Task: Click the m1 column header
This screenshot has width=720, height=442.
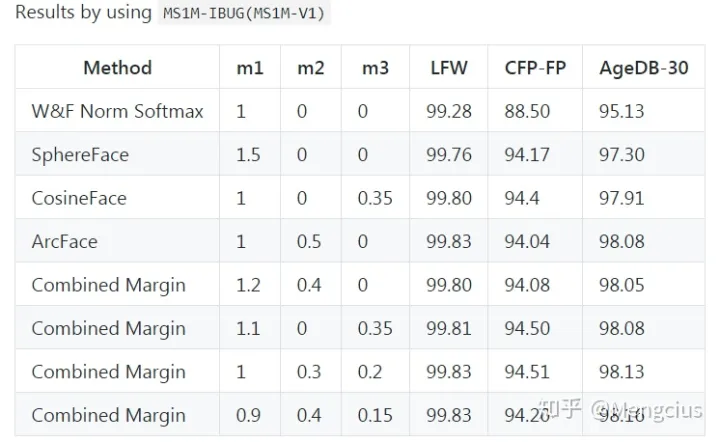Action: [x=250, y=68]
